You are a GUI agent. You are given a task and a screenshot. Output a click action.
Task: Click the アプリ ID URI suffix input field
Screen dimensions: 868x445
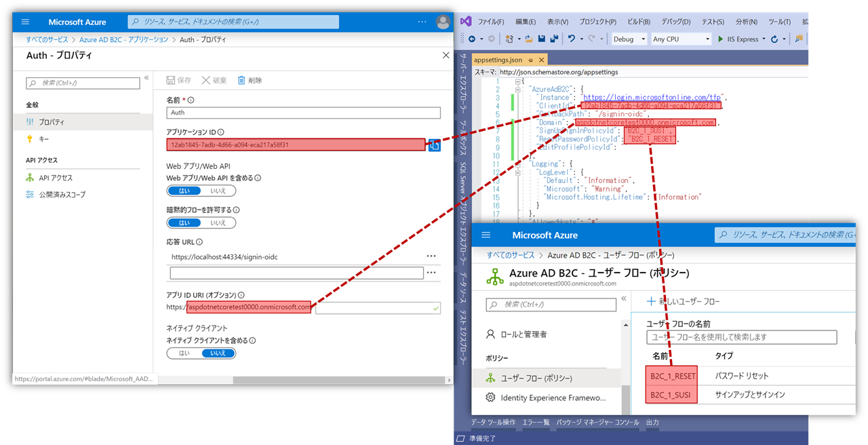click(378, 308)
